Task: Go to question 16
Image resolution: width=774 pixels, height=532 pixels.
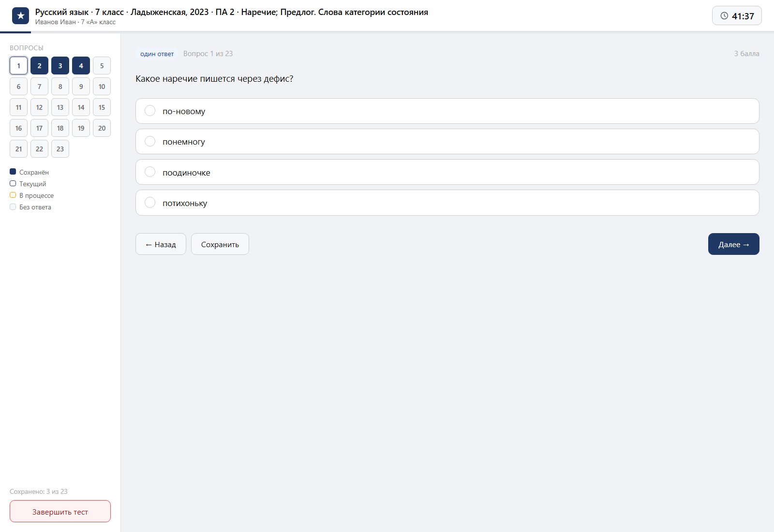Action: click(18, 128)
